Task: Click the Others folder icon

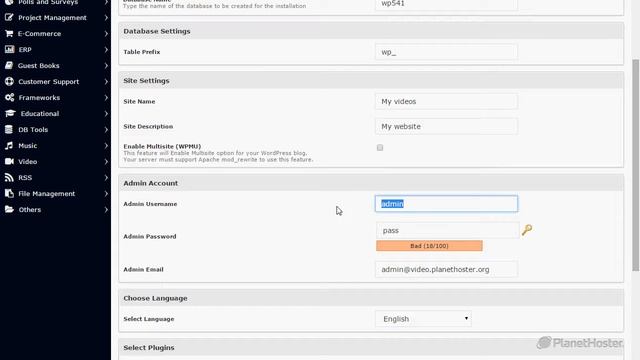Action: pos(9,209)
